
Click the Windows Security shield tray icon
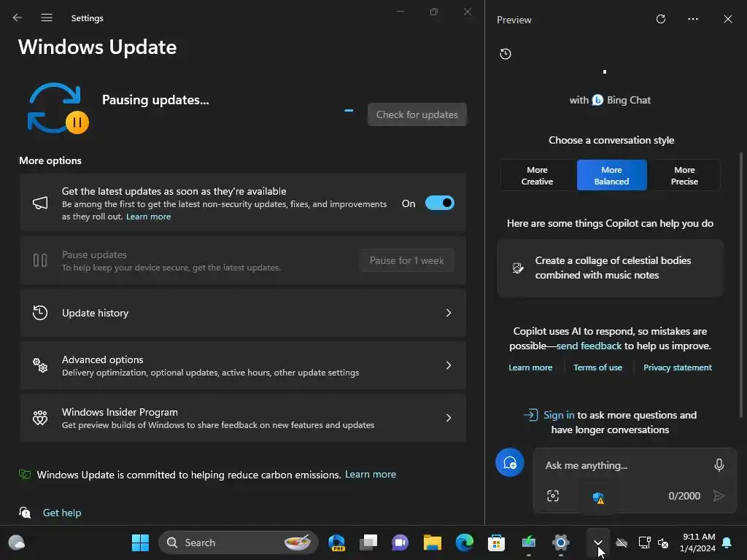[598, 498]
